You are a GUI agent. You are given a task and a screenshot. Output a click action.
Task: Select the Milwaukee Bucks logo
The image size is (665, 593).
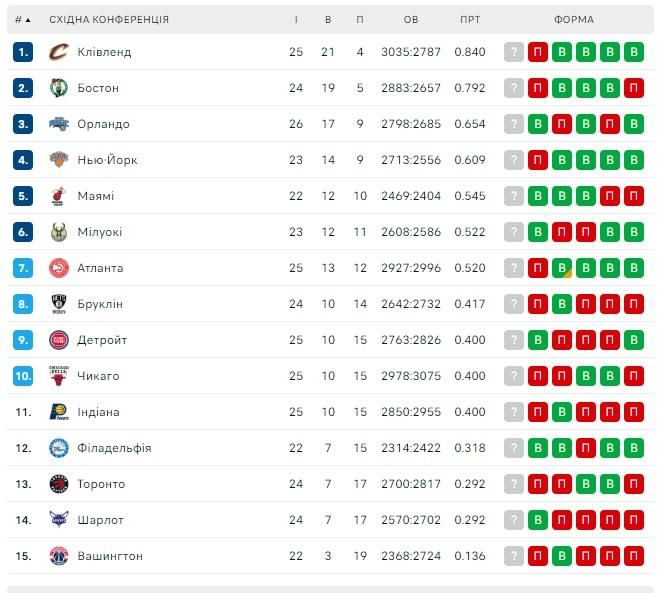coord(59,232)
